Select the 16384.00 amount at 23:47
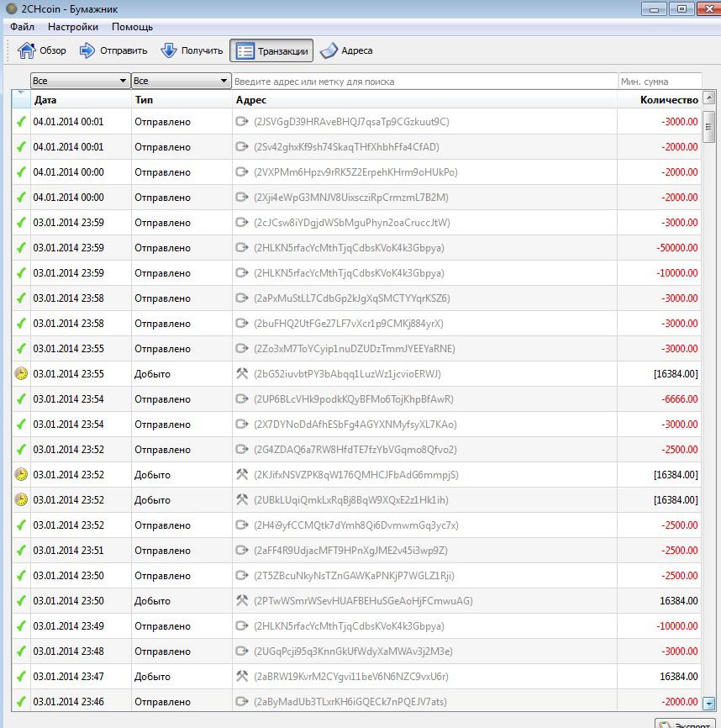The image size is (721, 728). pyautogui.click(x=660, y=677)
